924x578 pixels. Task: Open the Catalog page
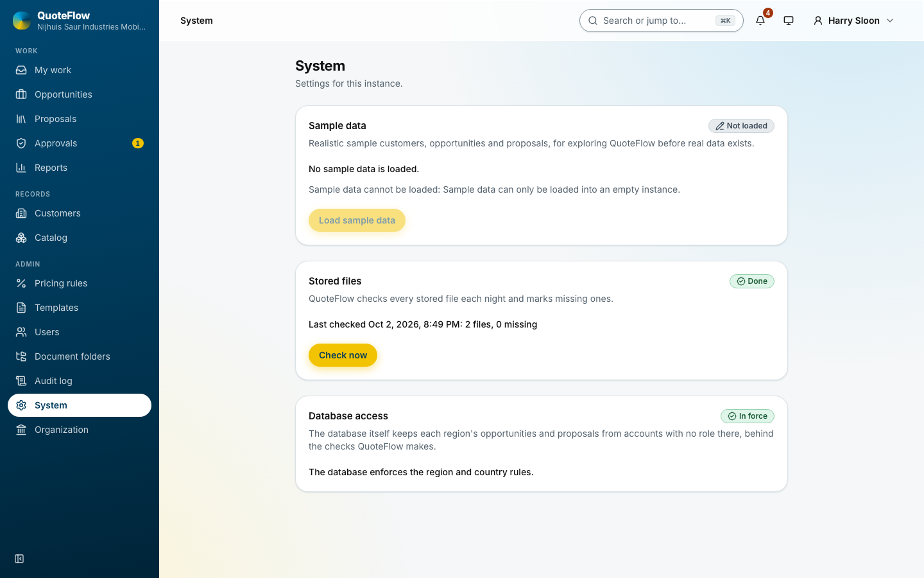tap(80, 238)
